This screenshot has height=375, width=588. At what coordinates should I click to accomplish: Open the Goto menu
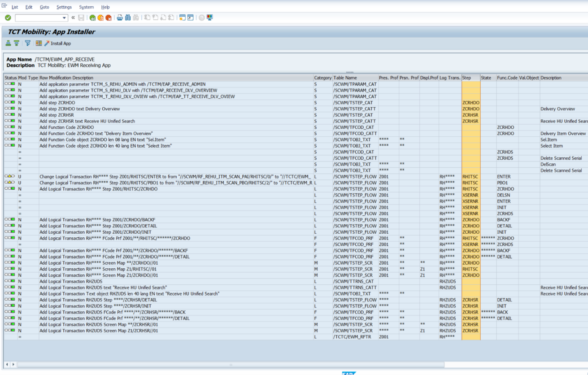44,7
